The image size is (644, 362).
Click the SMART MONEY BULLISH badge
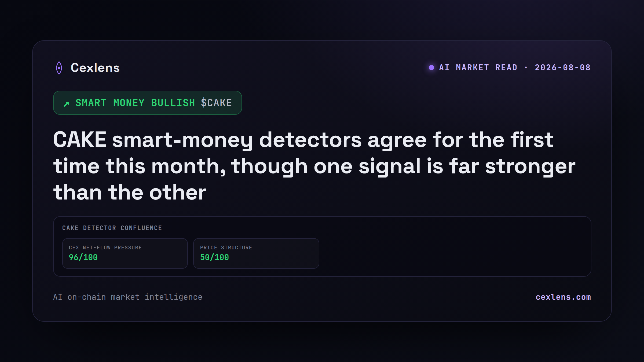148,103
